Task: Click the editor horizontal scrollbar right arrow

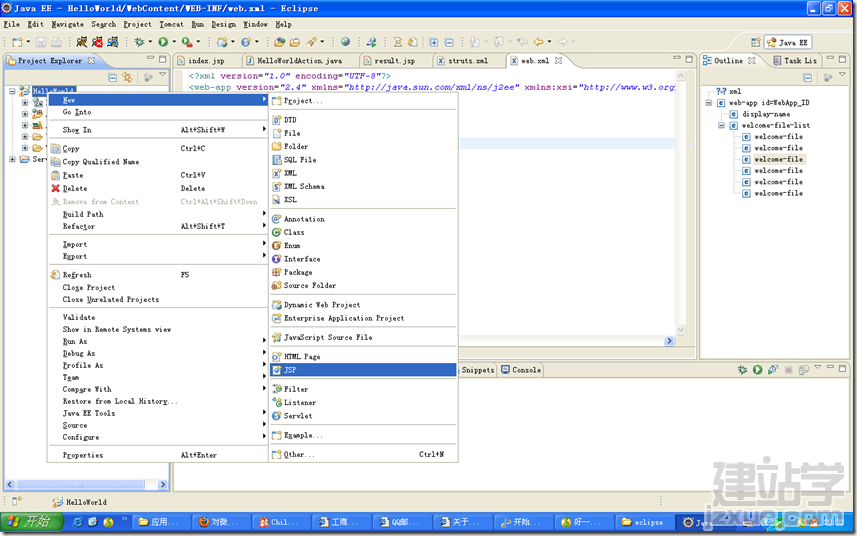Action: pyautogui.click(x=669, y=341)
